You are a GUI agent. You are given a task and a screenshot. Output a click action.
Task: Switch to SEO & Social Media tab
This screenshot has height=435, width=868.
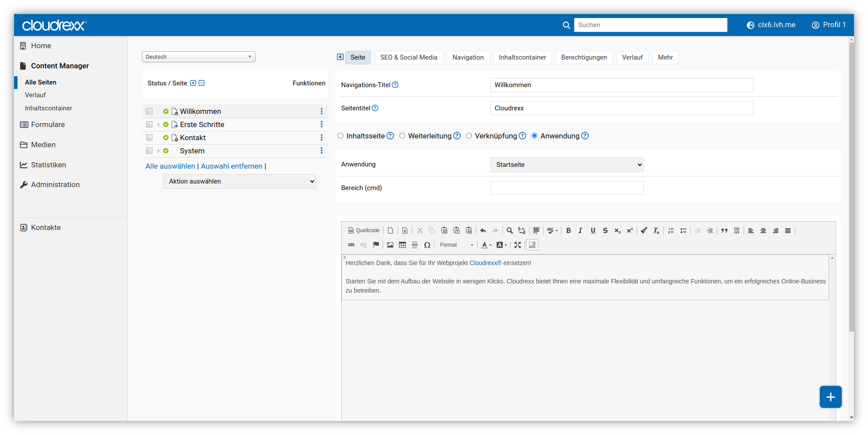click(x=409, y=57)
